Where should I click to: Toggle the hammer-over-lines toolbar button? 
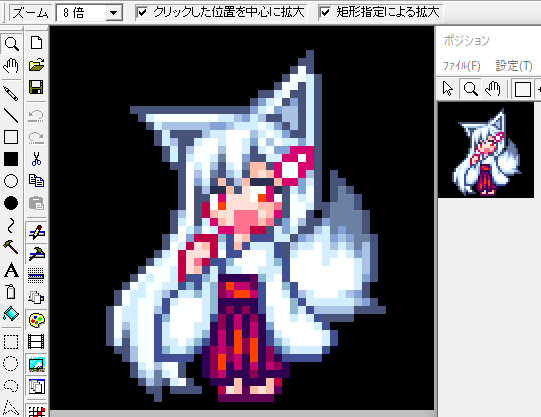pos(36,254)
